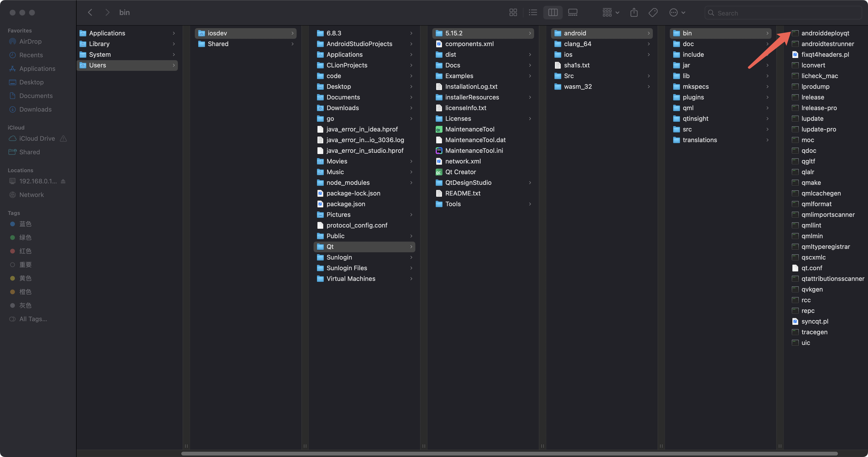The width and height of the screenshot is (868, 457).
Task: Show All Tags in the sidebar
Action: coord(33,319)
